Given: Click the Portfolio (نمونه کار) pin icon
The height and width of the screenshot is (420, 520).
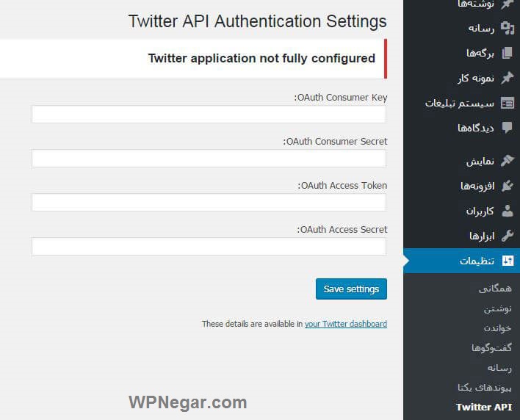Looking at the screenshot, I should coord(508,78).
